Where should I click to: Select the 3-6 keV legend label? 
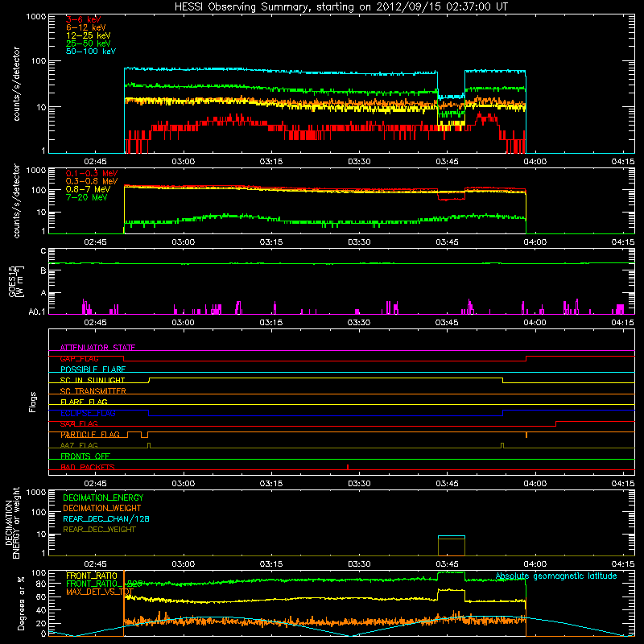[83, 19]
